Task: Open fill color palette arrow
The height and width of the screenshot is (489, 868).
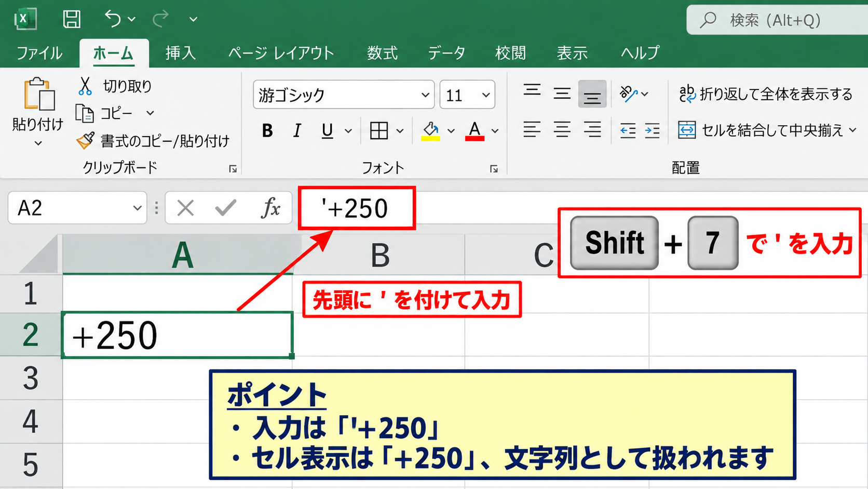Action: (451, 131)
